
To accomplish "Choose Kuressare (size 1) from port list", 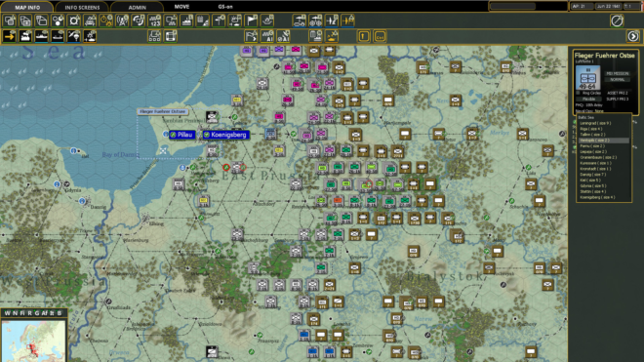I will [x=603, y=163].
